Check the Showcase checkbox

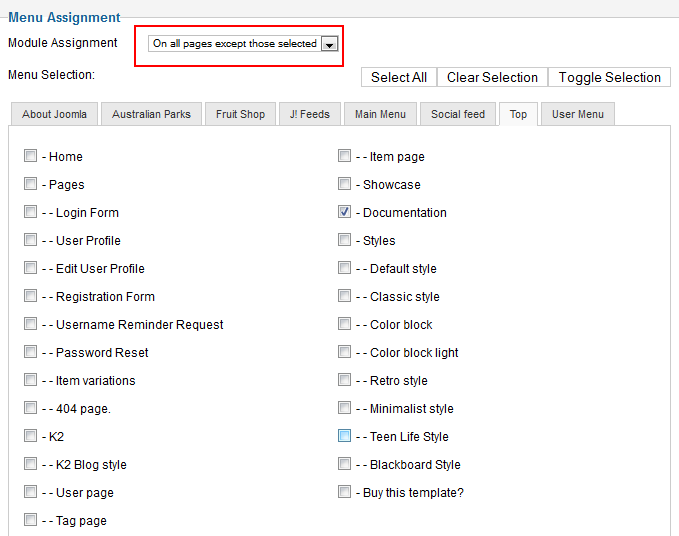click(x=344, y=184)
